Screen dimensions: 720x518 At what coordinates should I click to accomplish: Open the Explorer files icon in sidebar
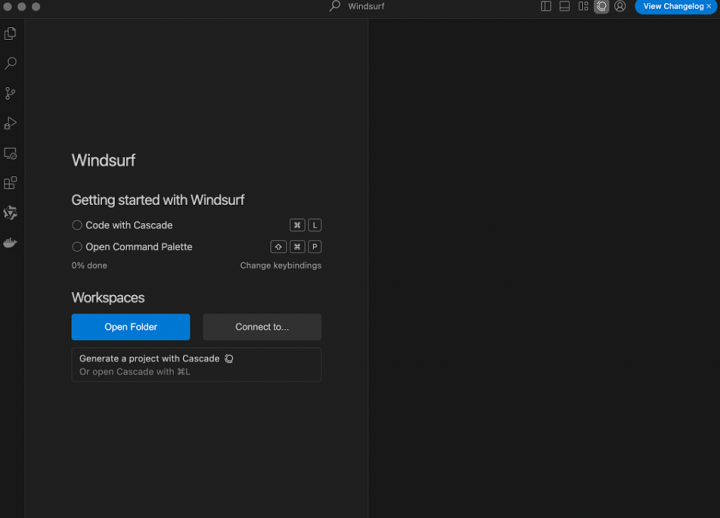pos(10,34)
